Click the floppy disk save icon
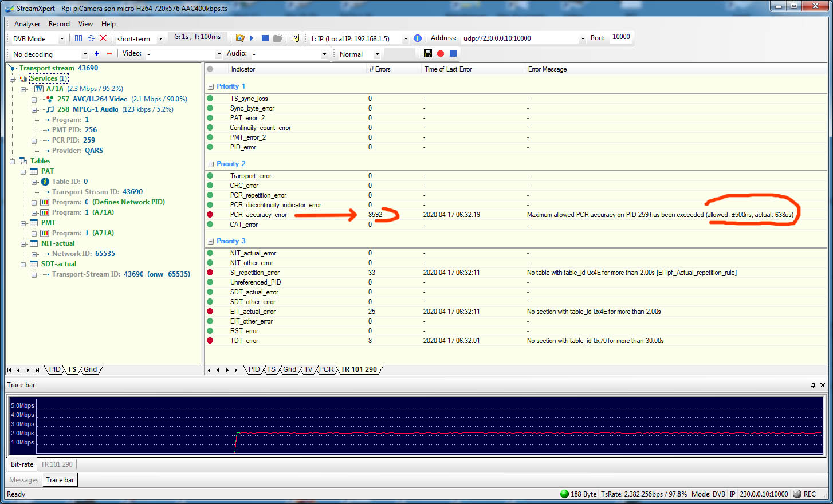The height and width of the screenshot is (504, 833). 428,53
